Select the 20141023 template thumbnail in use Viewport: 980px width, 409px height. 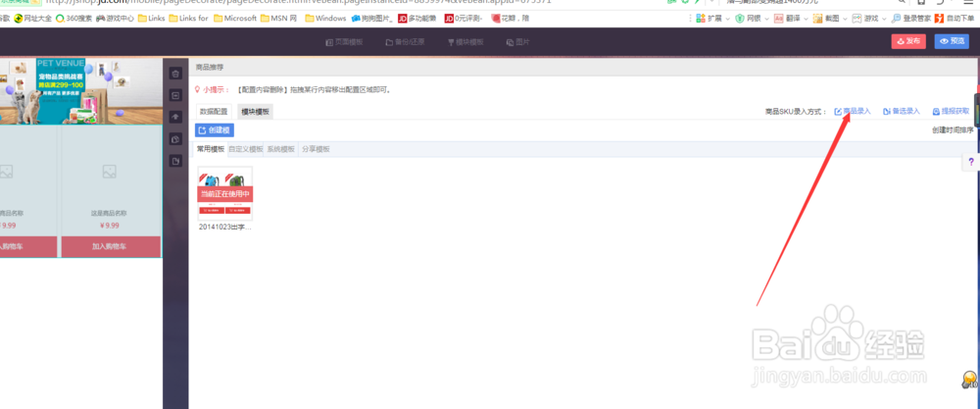pyautogui.click(x=225, y=193)
